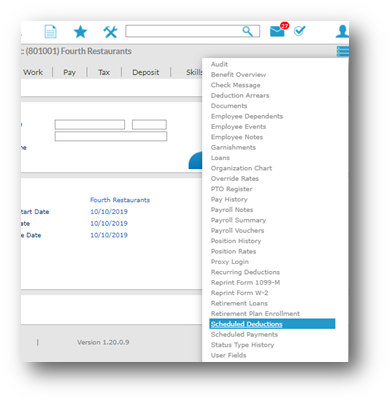Viewport: 391px width, 404px height.
Task: Open Benefit Overview menu entry
Action: 238,75
